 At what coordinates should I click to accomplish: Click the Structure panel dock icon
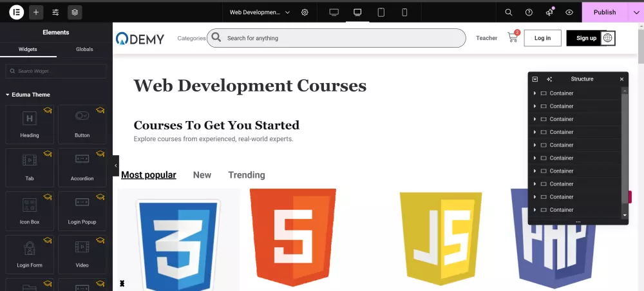[535, 79]
